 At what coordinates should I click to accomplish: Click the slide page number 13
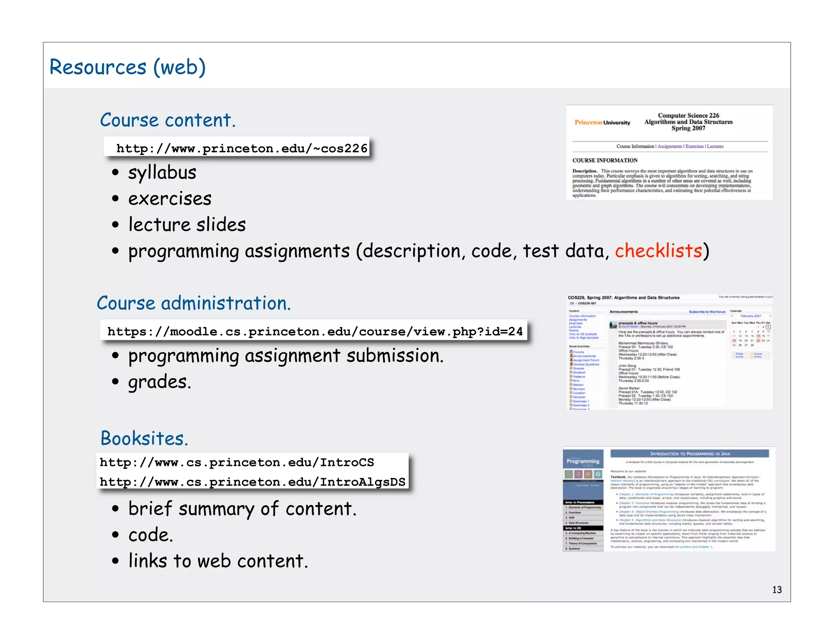tap(777, 590)
